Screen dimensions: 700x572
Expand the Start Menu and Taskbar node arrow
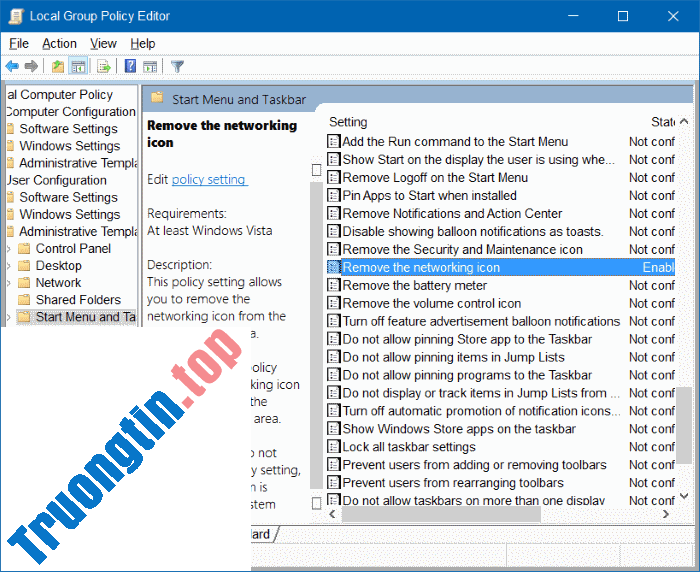click(x=8, y=317)
